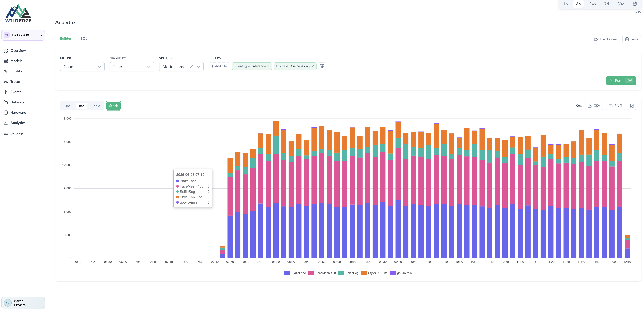The height and width of the screenshot is (311, 644).
Task: Open the Quality pulse icon
Action: [5, 71]
